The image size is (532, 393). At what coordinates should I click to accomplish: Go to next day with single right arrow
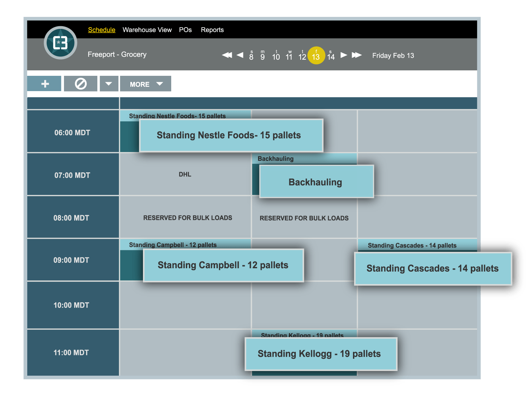coord(344,55)
